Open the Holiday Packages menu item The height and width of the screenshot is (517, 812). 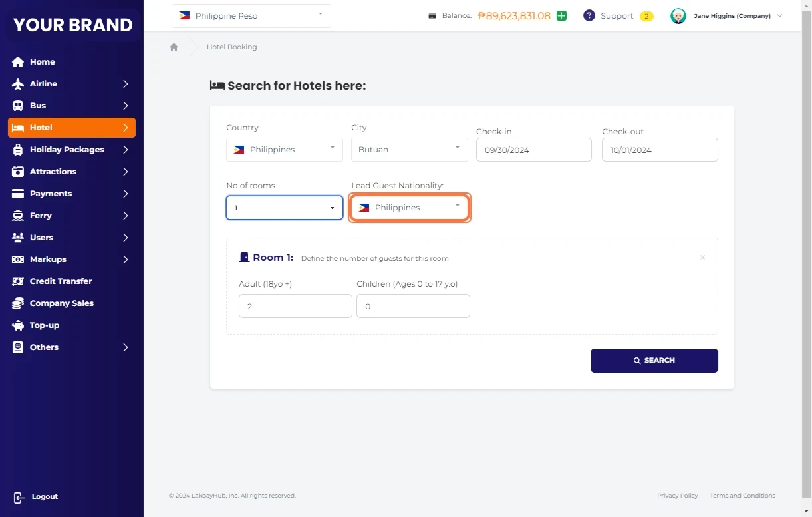(x=67, y=150)
